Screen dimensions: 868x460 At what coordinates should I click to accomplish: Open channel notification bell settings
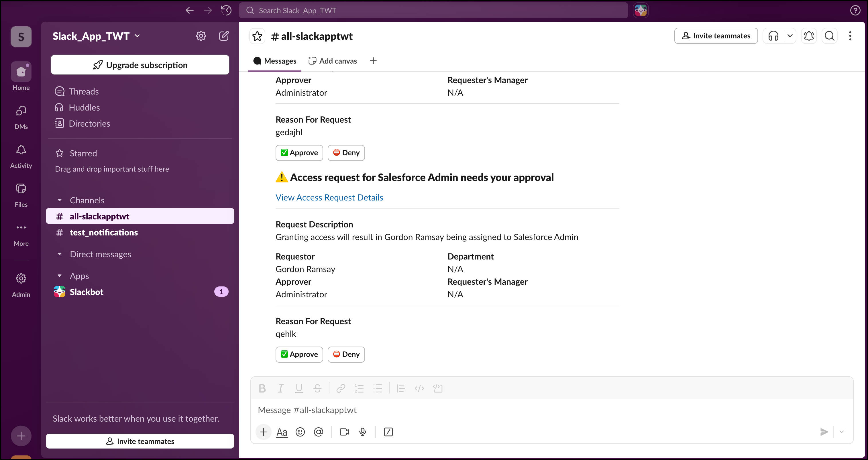(809, 36)
